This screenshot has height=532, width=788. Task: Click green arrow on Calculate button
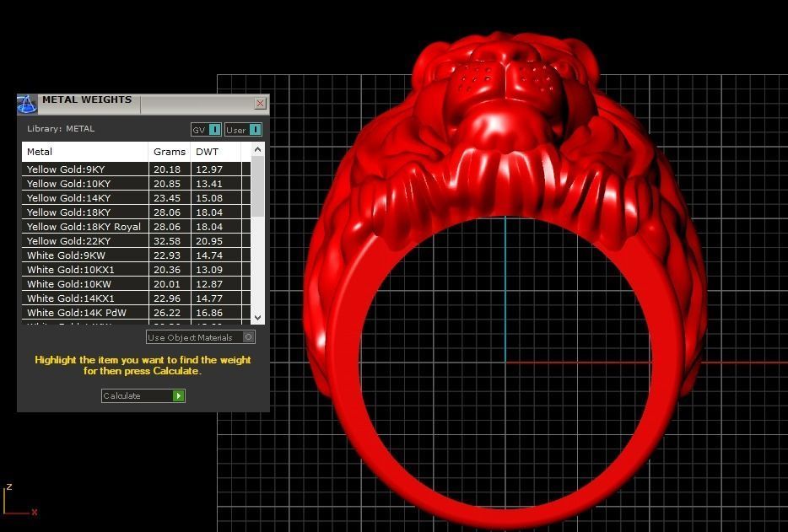tap(178, 396)
